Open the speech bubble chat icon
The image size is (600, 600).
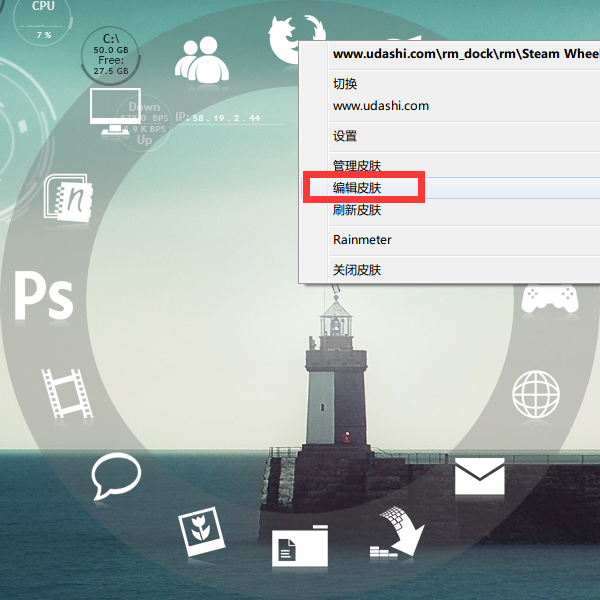[116, 476]
